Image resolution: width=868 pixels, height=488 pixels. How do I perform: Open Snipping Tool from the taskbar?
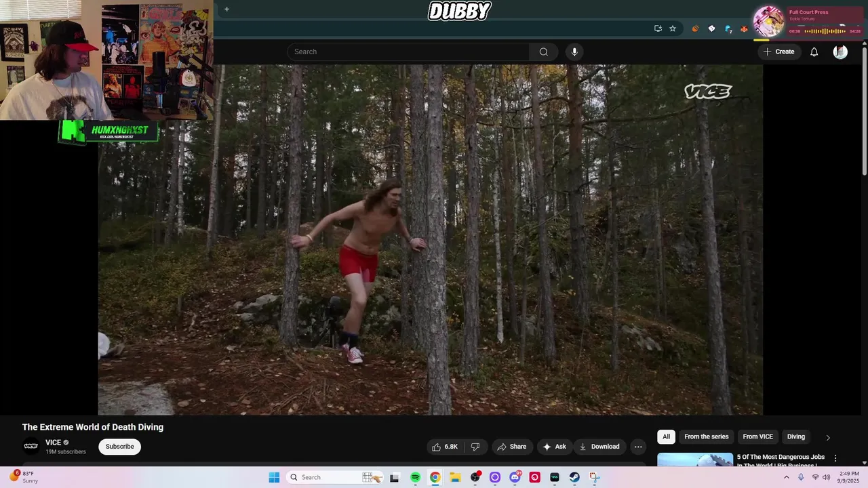pyautogui.click(x=595, y=477)
